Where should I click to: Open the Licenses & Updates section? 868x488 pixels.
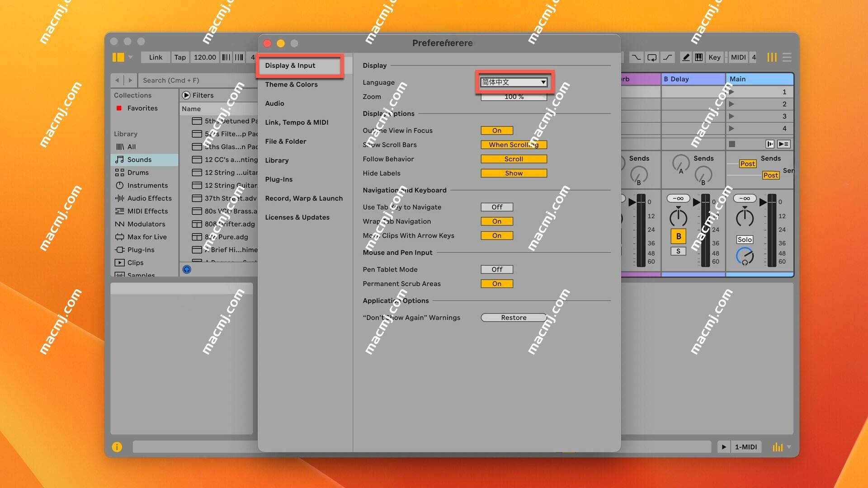(297, 217)
